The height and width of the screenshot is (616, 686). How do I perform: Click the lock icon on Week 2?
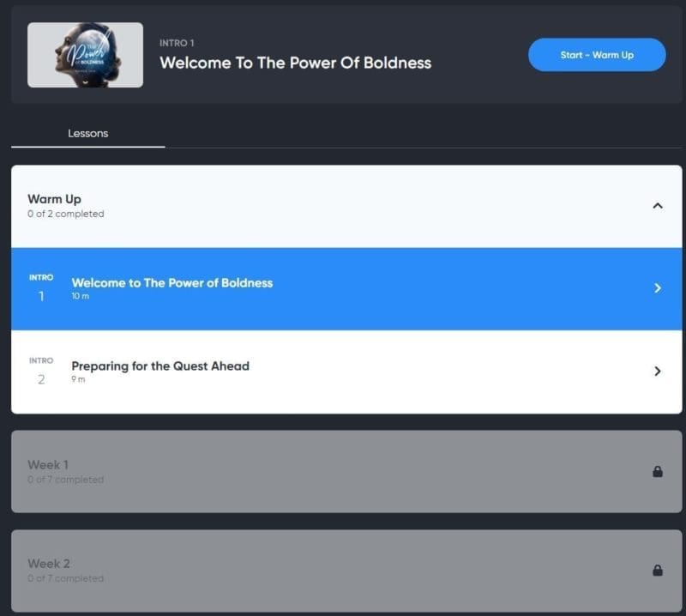(657, 570)
